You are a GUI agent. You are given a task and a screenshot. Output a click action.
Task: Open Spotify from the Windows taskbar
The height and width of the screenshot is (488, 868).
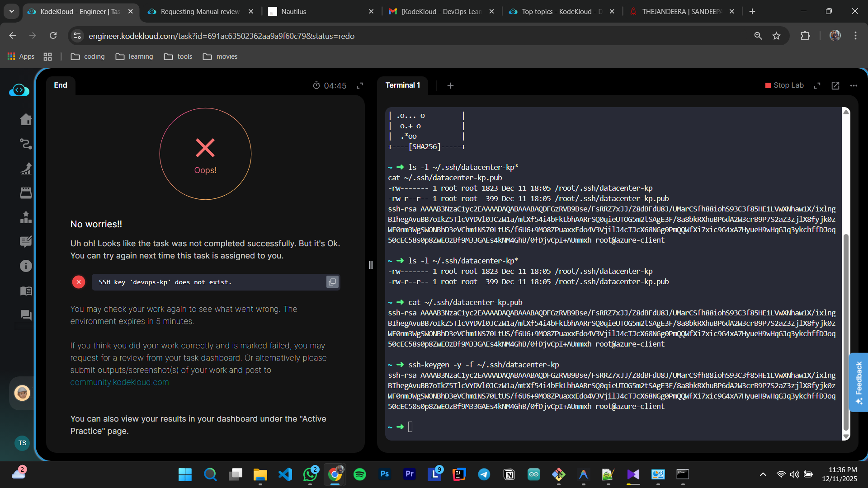tap(359, 474)
